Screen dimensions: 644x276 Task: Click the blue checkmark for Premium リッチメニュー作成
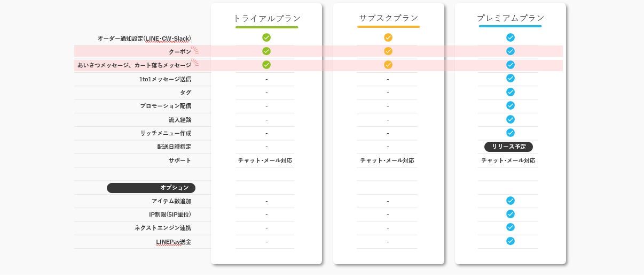pyautogui.click(x=511, y=133)
